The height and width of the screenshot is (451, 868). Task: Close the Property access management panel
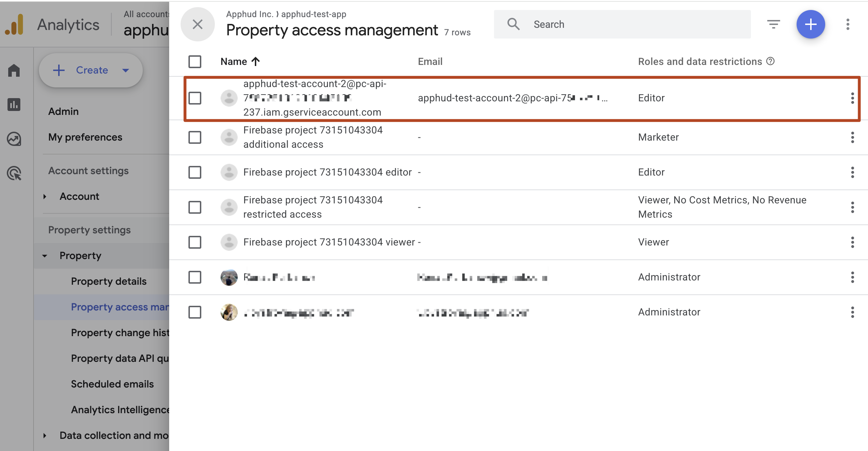[x=197, y=24]
